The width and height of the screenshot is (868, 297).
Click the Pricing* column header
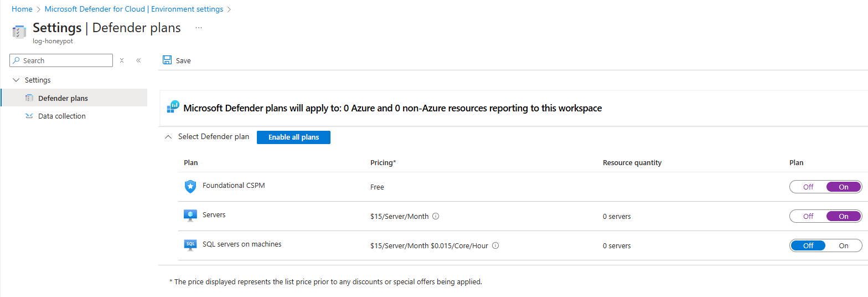point(383,162)
